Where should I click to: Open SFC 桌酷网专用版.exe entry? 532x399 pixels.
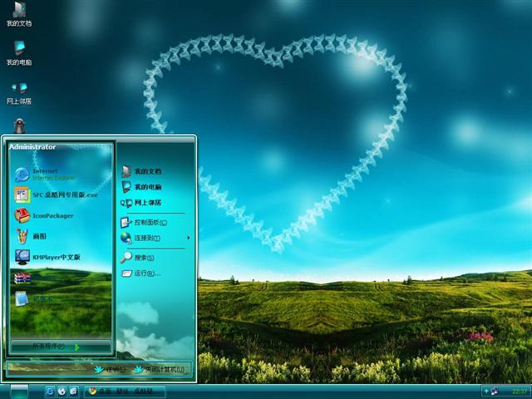pyautogui.click(x=57, y=195)
